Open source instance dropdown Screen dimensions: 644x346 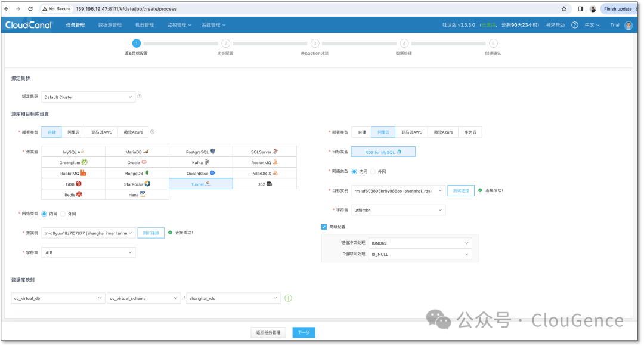coord(88,233)
